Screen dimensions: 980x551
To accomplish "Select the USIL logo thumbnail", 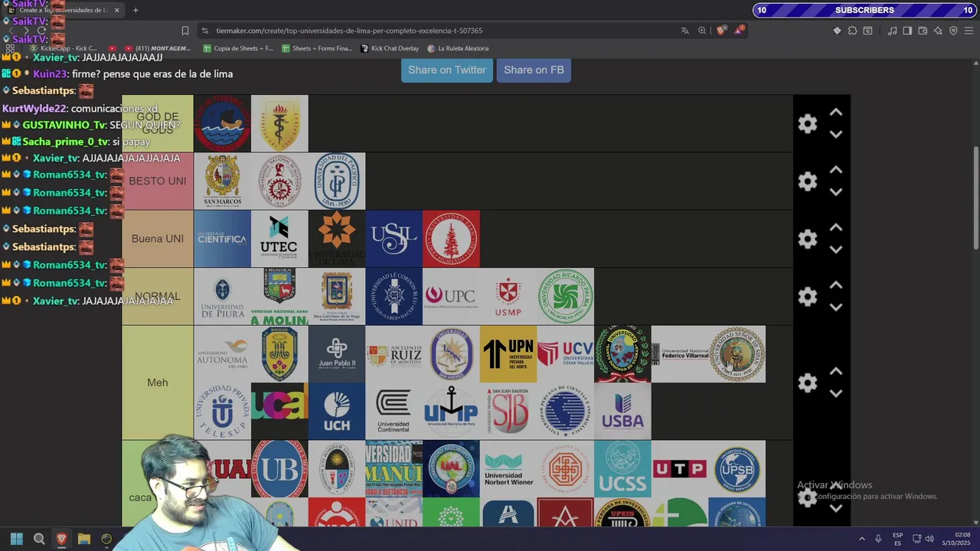I will coord(394,239).
